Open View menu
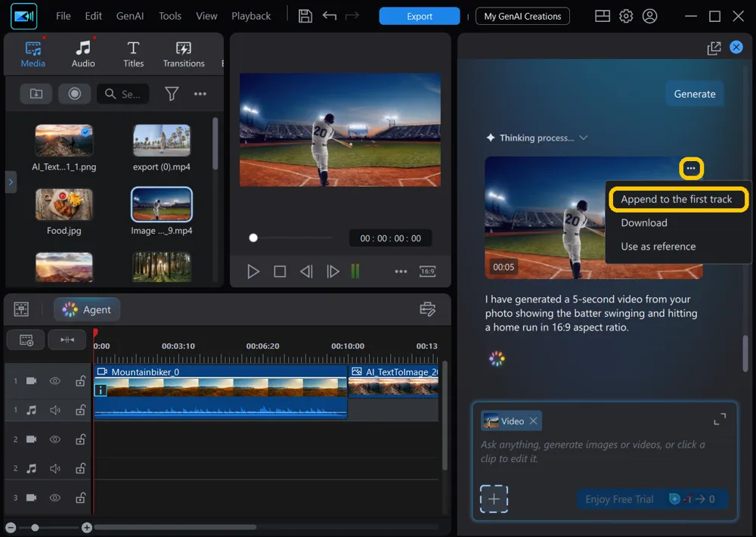The image size is (756, 537). click(x=206, y=17)
